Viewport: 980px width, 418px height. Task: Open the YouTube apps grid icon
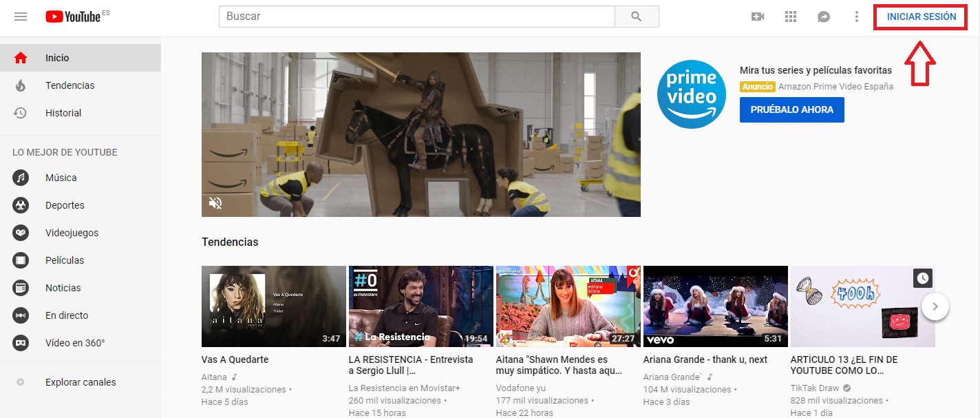[x=791, y=17]
